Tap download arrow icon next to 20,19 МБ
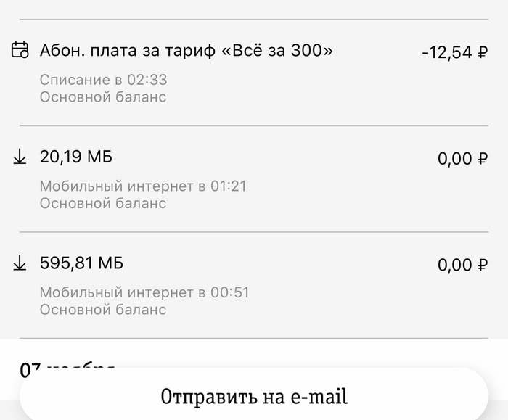The height and width of the screenshot is (420, 508). click(x=20, y=157)
